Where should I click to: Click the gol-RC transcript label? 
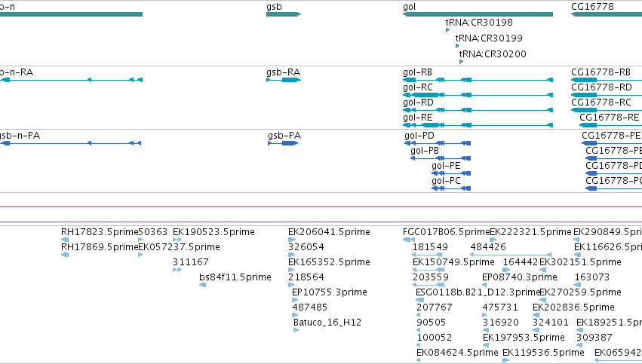pyautogui.click(x=418, y=87)
